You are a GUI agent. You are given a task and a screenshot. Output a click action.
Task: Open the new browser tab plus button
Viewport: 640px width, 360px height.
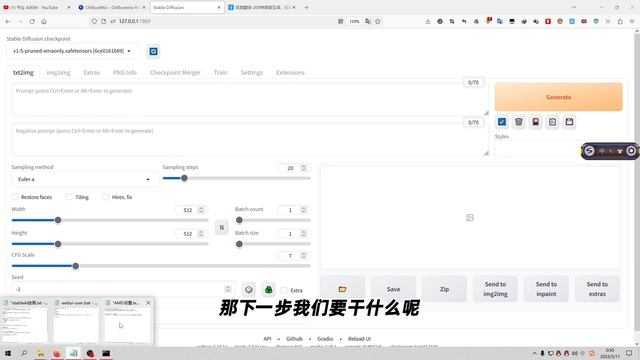point(306,7)
